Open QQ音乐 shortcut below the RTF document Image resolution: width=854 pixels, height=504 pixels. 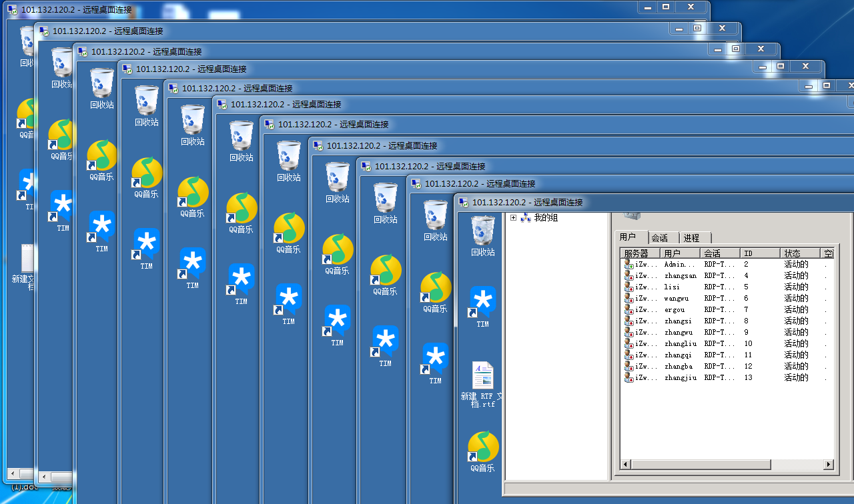[482, 447]
